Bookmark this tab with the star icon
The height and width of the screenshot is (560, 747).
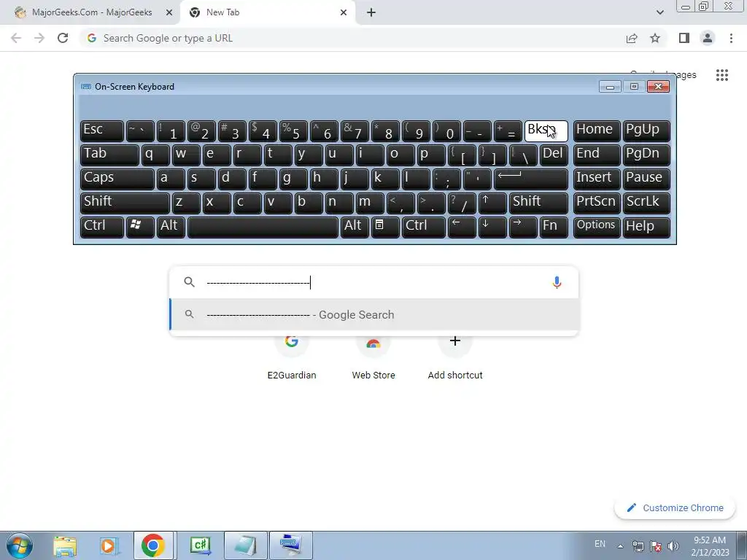click(655, 38)
